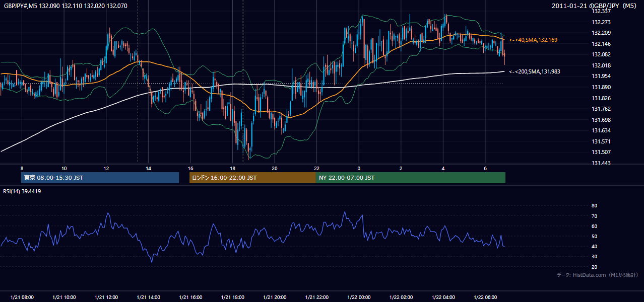Viewport: 644px width, 302px height.
Task: Click the 1/21 14:00 bottom time label
Action: tap(148, 297)
